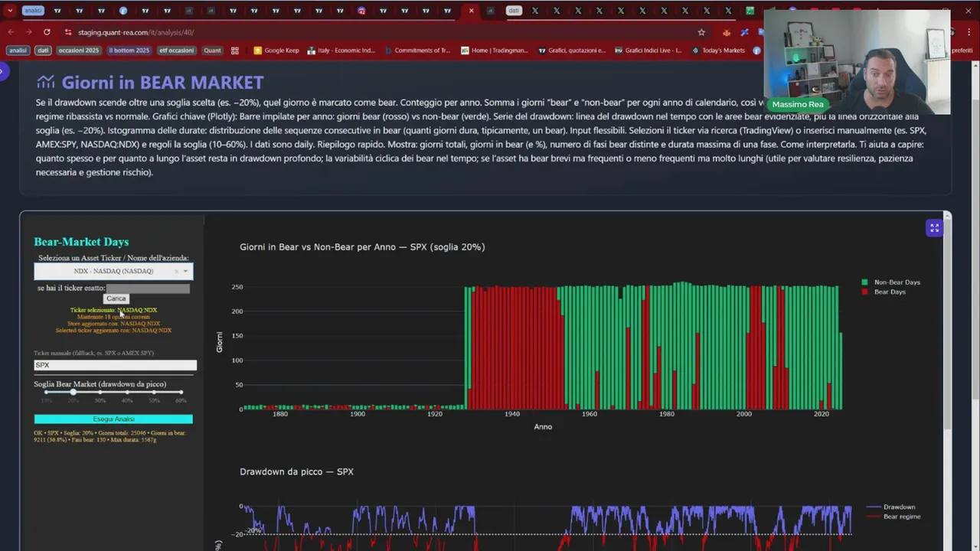Set bear threshold slider to 40% mark

click(x=127, y=393)
